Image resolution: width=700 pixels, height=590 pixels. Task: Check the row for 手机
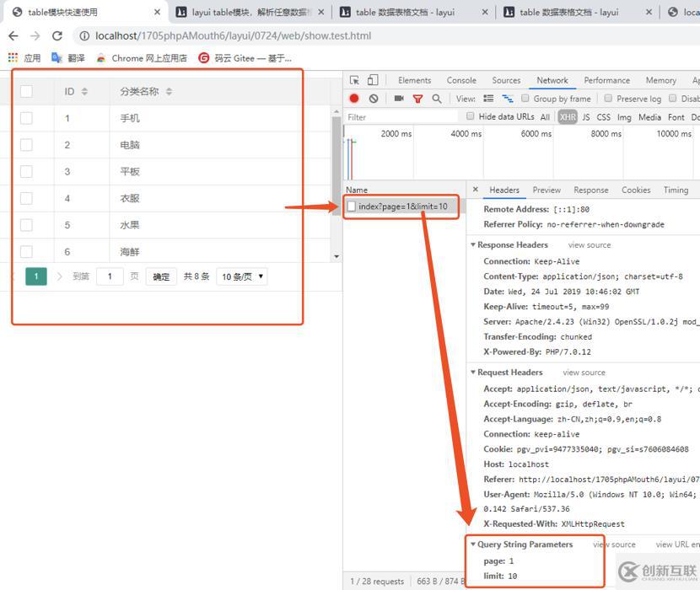coord(26,118)
